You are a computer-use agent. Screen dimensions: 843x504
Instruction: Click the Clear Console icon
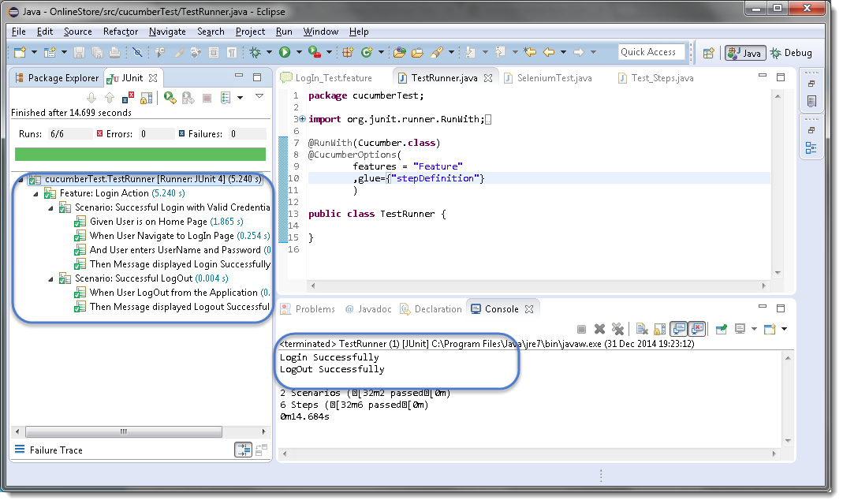coord(641,329)
